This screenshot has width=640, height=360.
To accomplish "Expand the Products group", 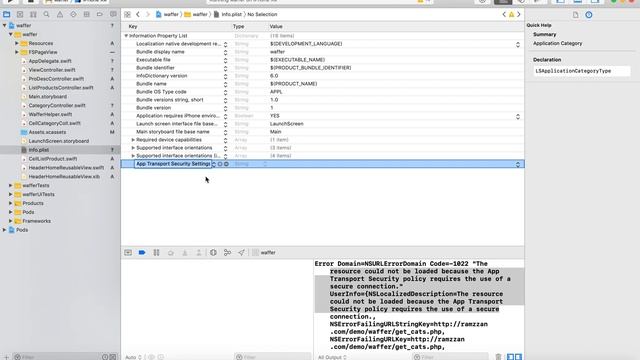I will pyautogui.click(x=11, y=203).
